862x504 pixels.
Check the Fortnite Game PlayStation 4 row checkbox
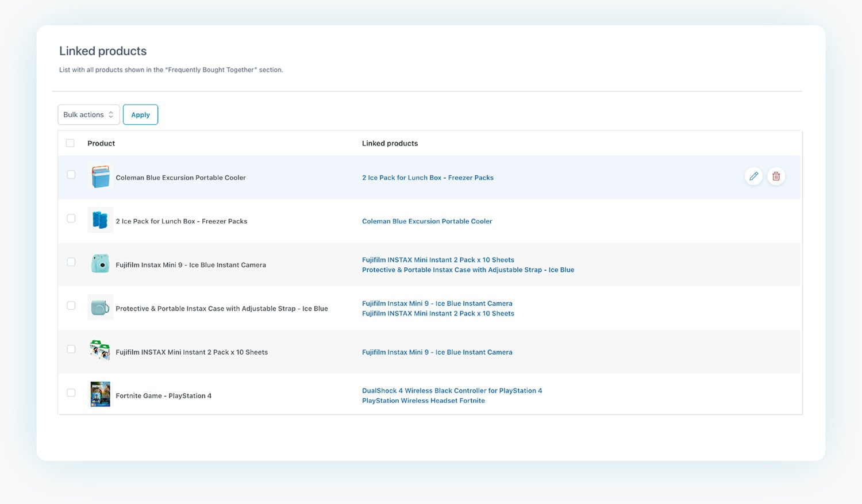pyautogui.click(x=71, y=393)
